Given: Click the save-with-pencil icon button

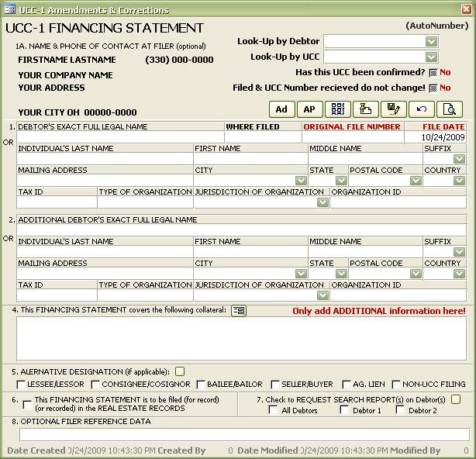Looking at the screenshot, I should [x=393, y=109].
